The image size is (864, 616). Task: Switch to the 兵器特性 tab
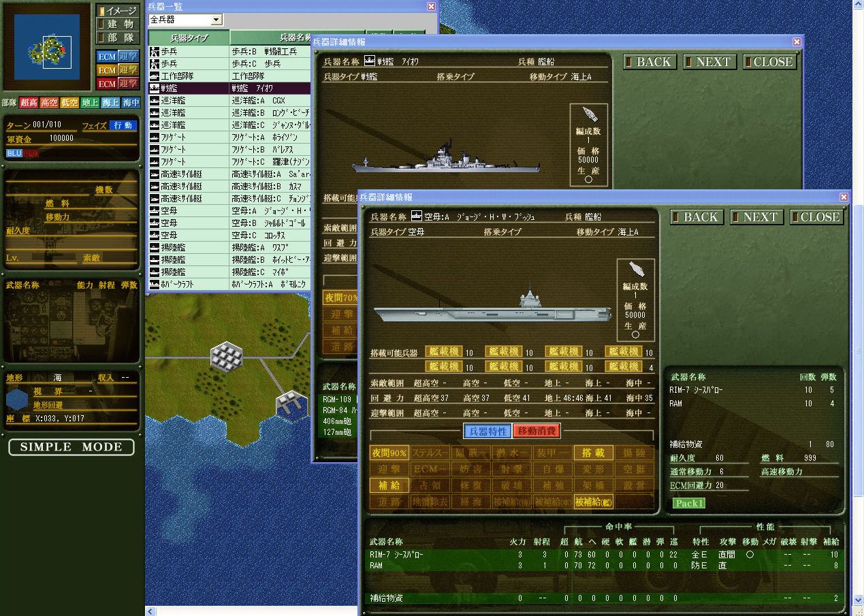[487, 431]
